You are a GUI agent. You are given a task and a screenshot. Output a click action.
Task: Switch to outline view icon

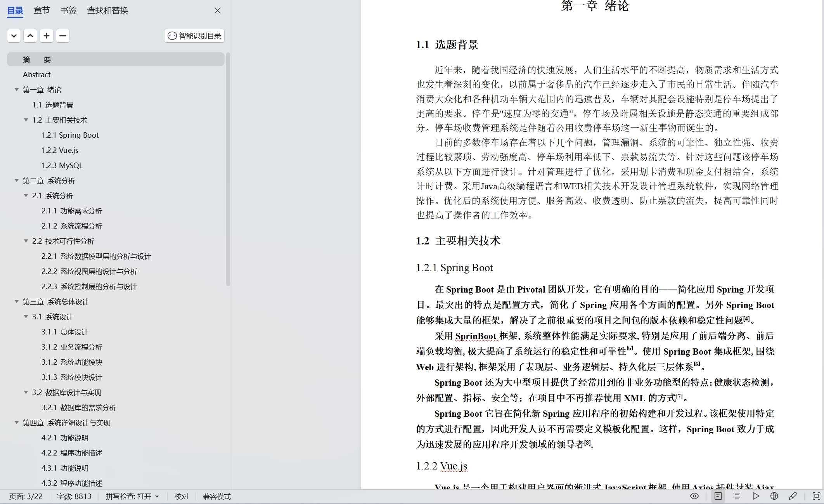736,496
